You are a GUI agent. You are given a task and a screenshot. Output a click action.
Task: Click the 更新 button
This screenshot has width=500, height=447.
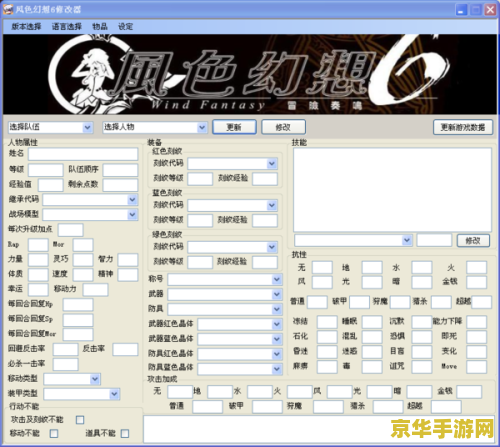tap(234, 127)
